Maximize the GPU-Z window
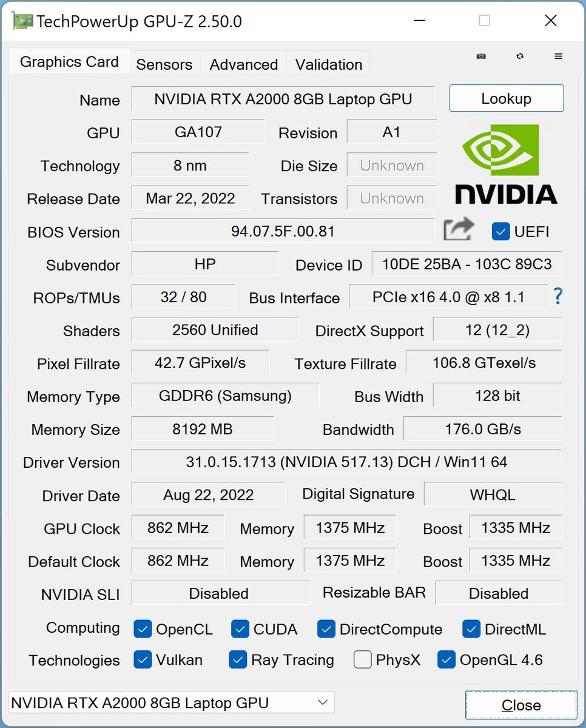The width and height of the screenshot is (586, 728). pyautogui.click(x=485, y=21)
